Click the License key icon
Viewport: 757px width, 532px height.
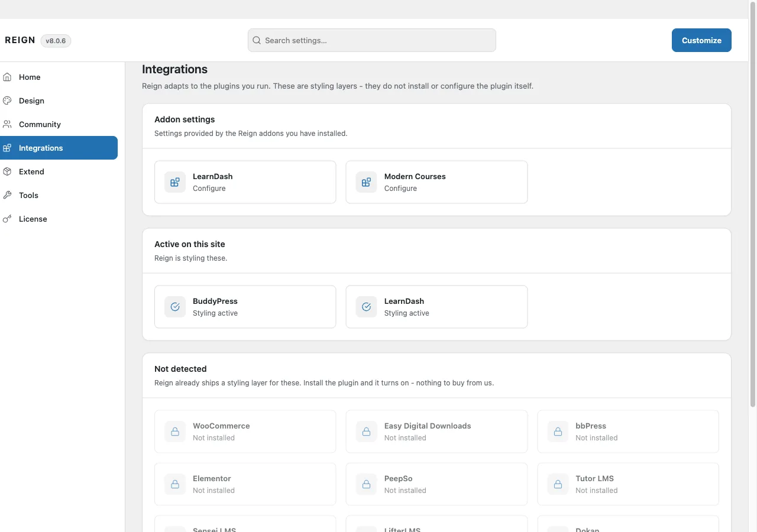click(7, 219)
